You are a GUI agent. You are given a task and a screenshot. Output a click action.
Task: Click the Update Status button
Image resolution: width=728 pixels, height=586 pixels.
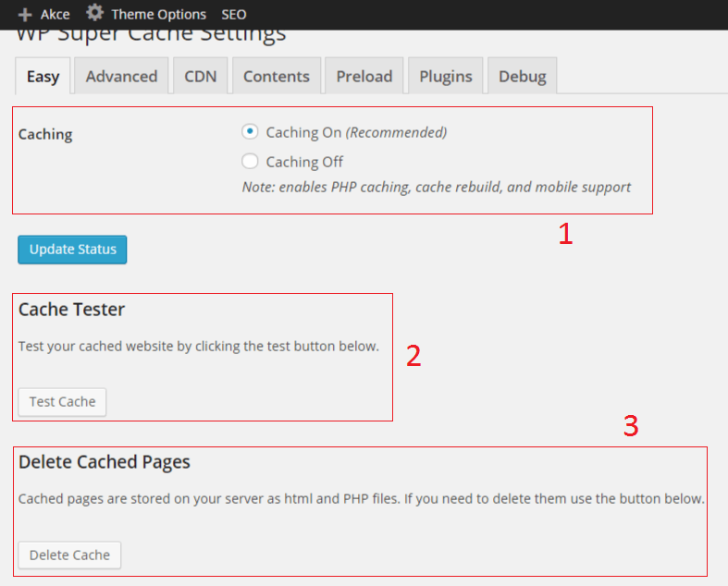click(72, 250)
